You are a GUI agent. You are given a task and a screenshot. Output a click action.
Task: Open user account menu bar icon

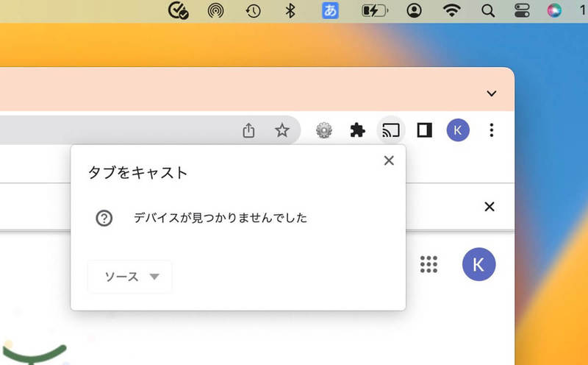pyautogui.click(x=414, y=10)
